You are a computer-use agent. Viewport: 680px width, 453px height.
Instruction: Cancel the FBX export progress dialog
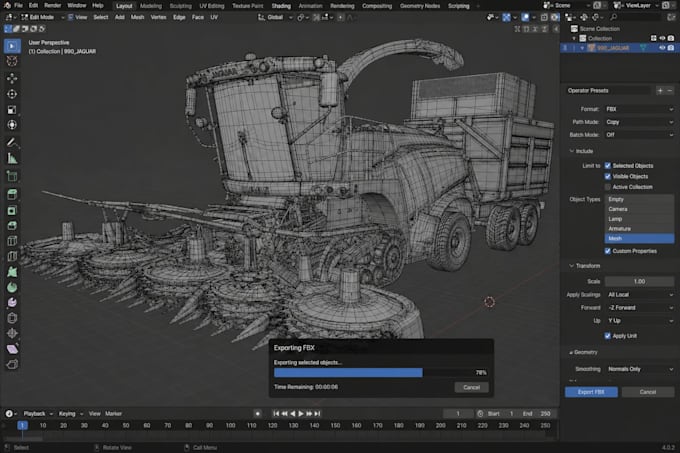[x=471, y=387]
